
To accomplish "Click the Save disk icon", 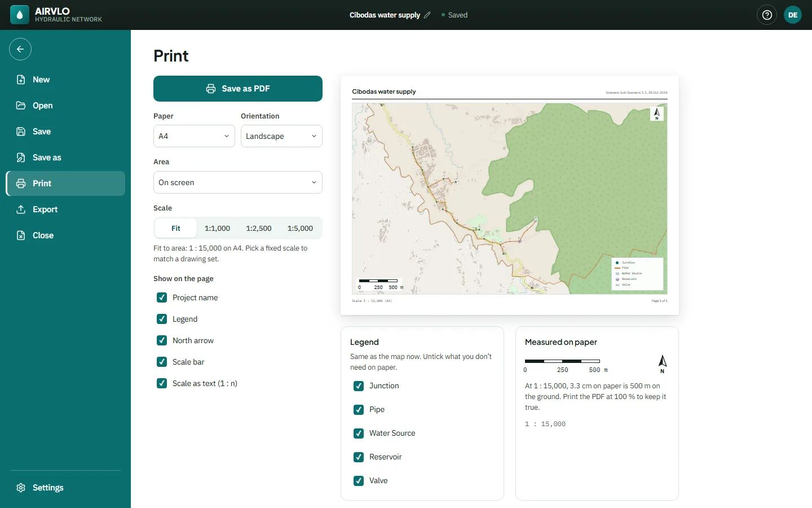I will tap(21, 132).
